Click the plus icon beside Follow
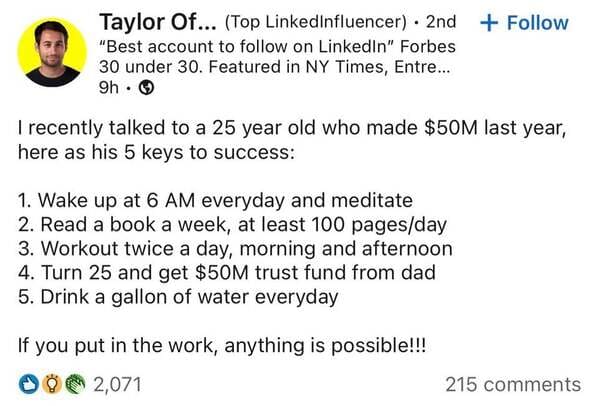 489,23
